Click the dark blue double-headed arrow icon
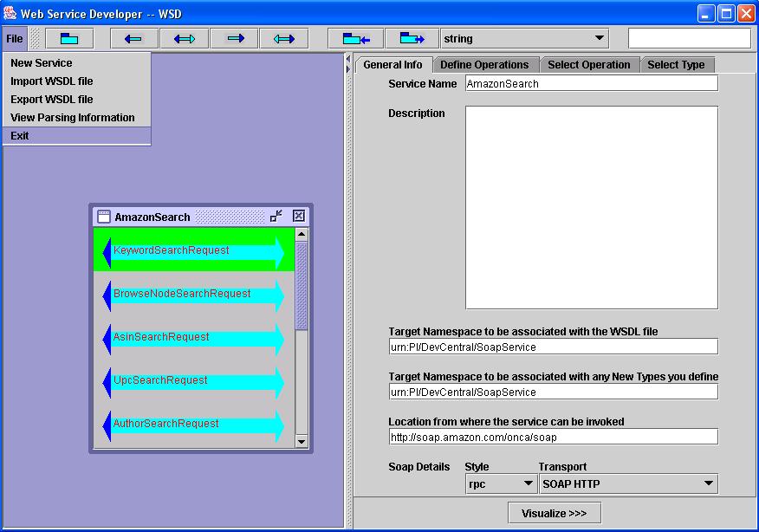This screenshot has width=759, height=532. pyautogui.click(x=185, y=39)
